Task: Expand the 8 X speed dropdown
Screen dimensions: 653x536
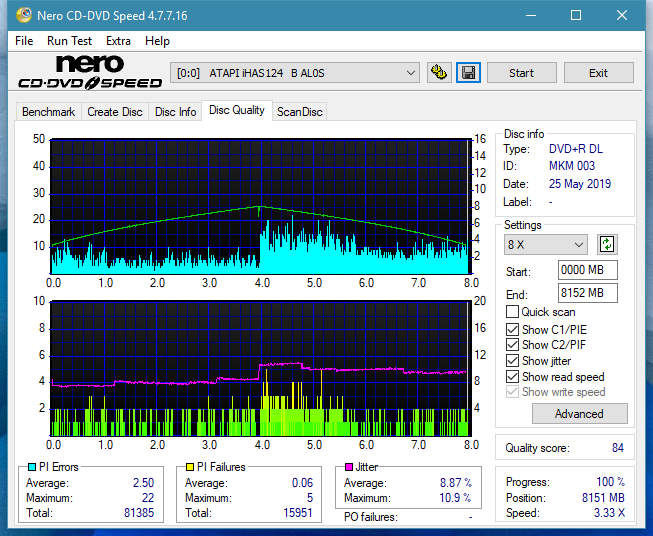Action: pyautogui.click(x=545, y=244)
